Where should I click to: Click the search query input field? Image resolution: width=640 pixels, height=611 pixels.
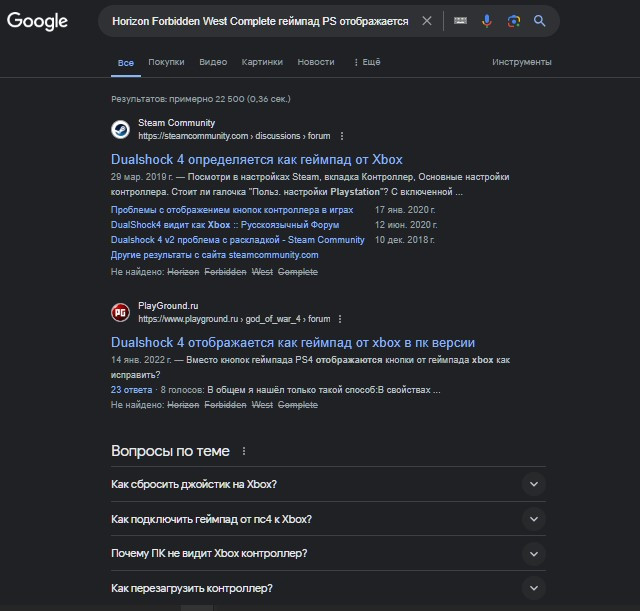tap(260, 21)
